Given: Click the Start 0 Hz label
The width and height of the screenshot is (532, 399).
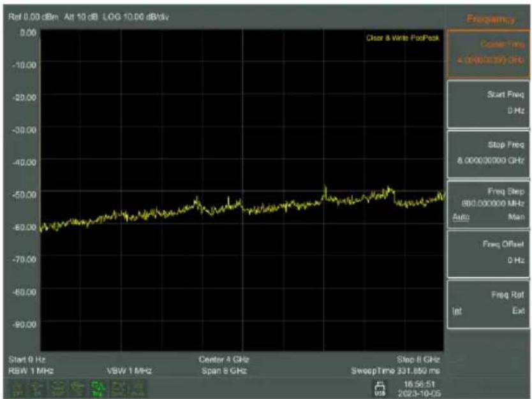Looking at the screenshot, I should [x=27, y=359].
